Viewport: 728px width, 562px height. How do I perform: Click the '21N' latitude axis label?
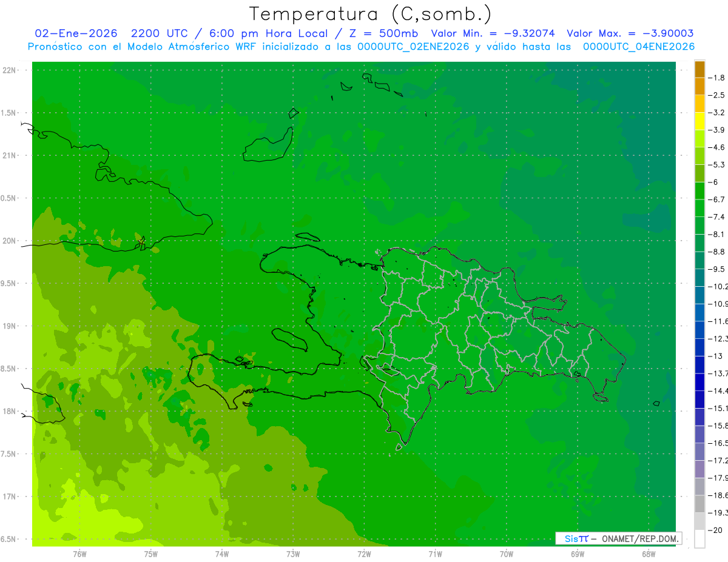pyautogui.click(x=9, y=156)
